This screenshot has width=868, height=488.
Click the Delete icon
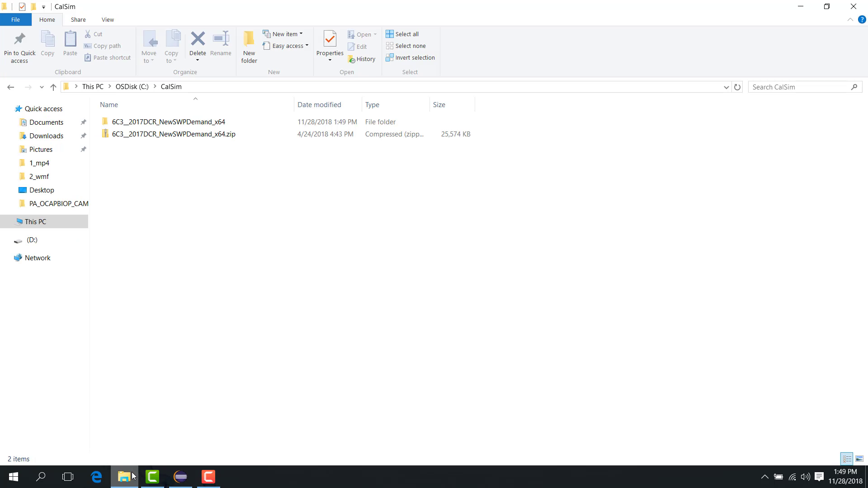tap(198, 39)
